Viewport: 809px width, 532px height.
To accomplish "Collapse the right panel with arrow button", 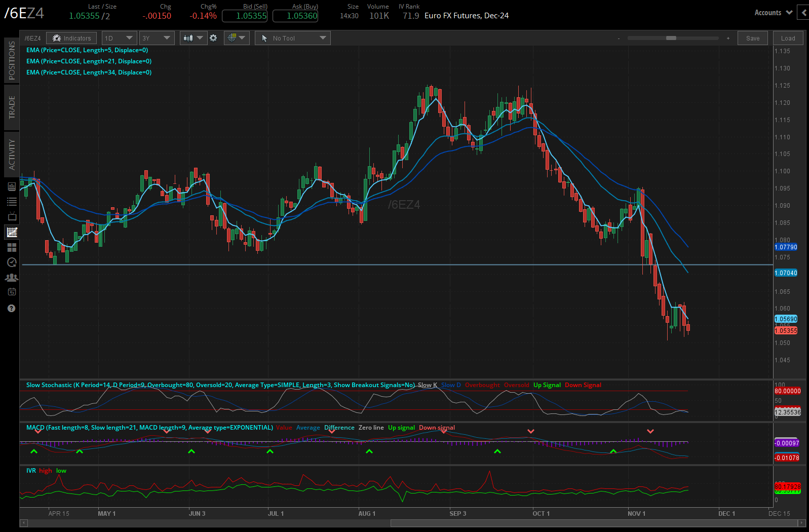I will (803, 13).
